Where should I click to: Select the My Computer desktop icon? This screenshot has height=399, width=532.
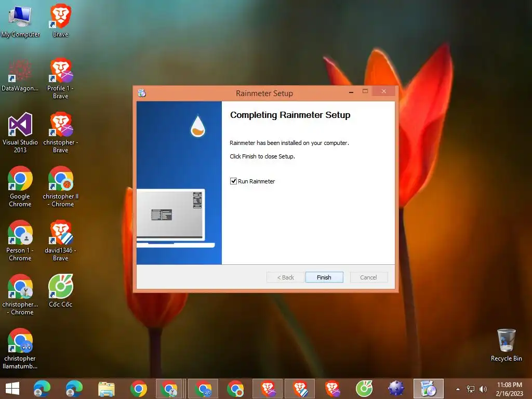coord(20,21)
